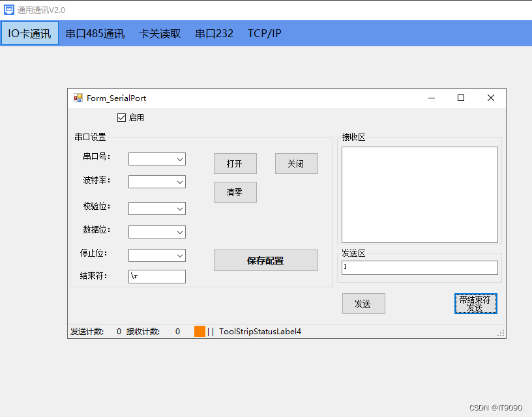
Task: Expand the 数据位 combo box
Action: (157, 232)
